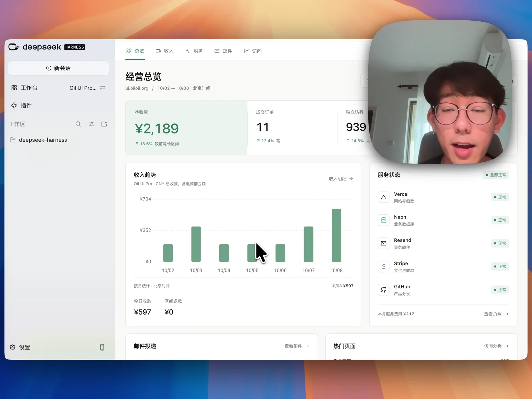Start a new chat with 新会话

pos(58,68)
